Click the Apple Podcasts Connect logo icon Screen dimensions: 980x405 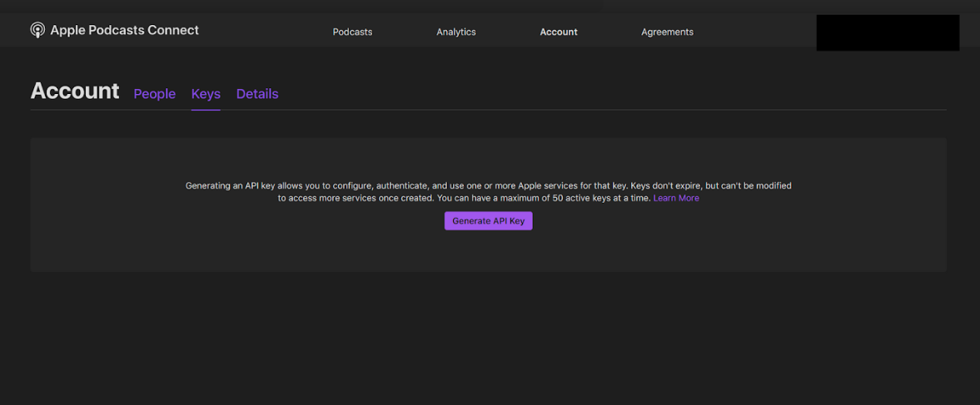click(37, 31)
